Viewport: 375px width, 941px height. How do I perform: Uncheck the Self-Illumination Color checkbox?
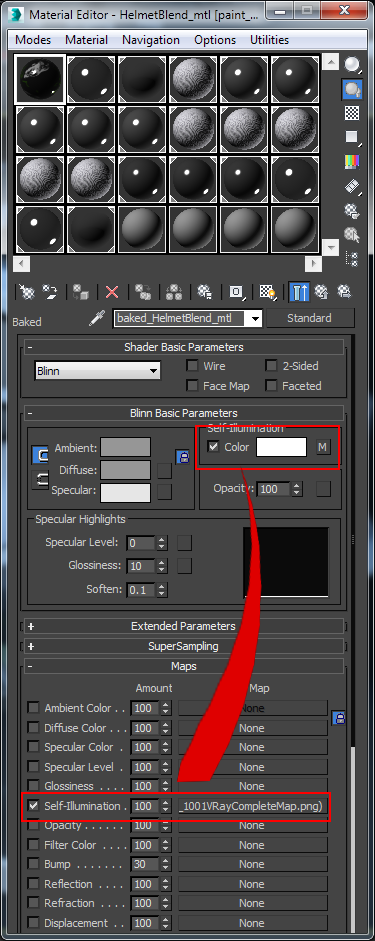[213, 447]
